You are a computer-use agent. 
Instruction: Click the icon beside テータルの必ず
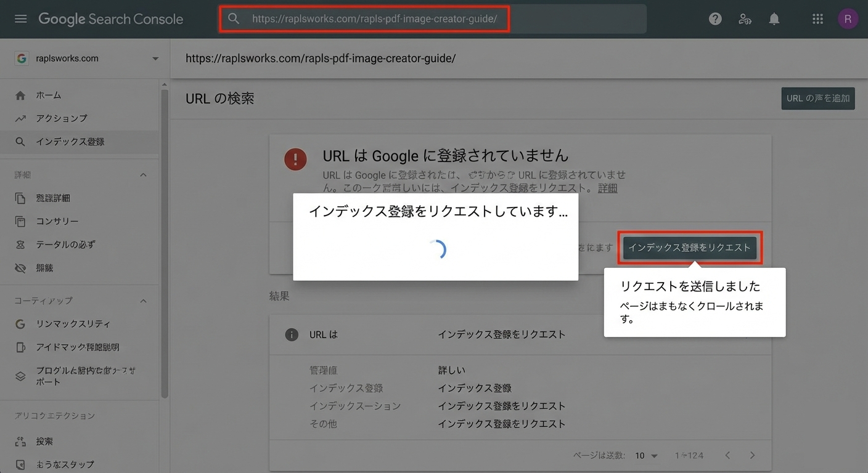[x=20, y=245]
